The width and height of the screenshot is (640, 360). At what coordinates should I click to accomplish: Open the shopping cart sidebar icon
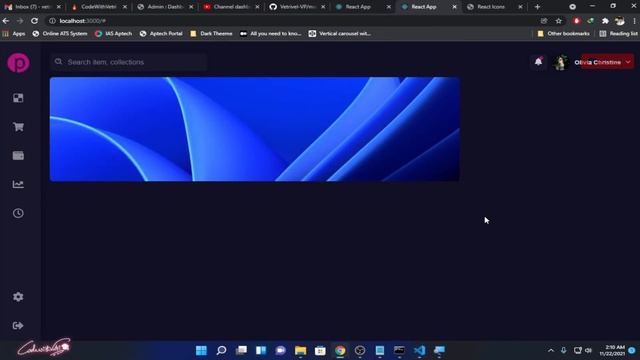[18, 127]
